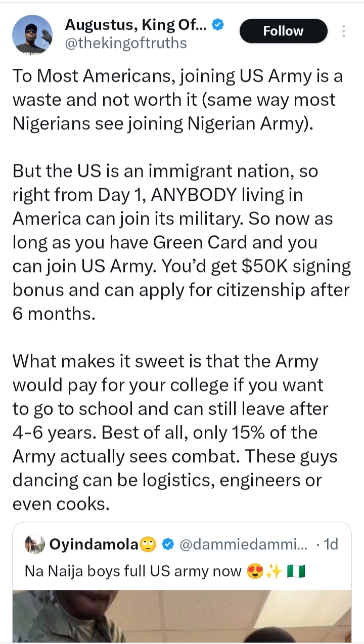Click Oyindamola's blue verified badge

point(168,544)
